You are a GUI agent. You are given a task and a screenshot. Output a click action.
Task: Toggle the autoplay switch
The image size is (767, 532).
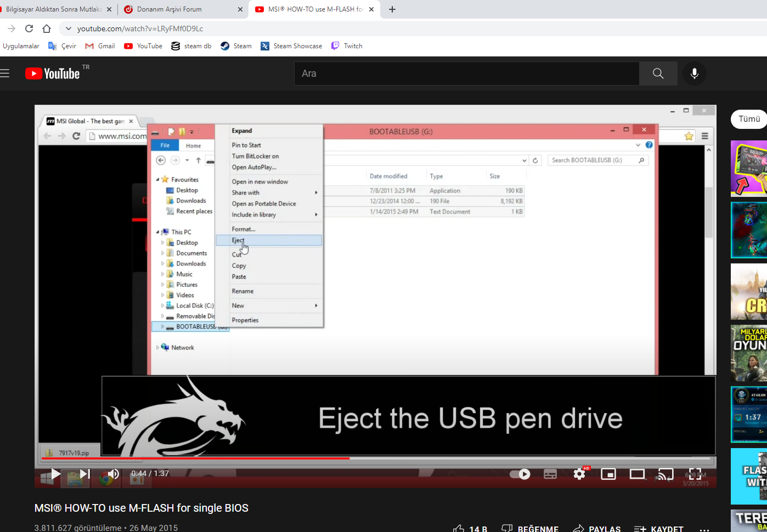coord(520,474)
